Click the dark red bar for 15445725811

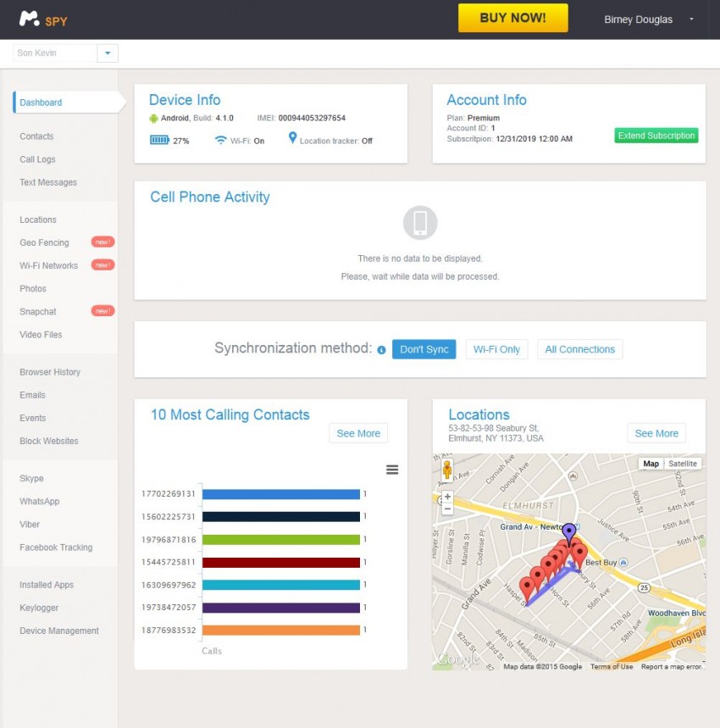point(281,562)
